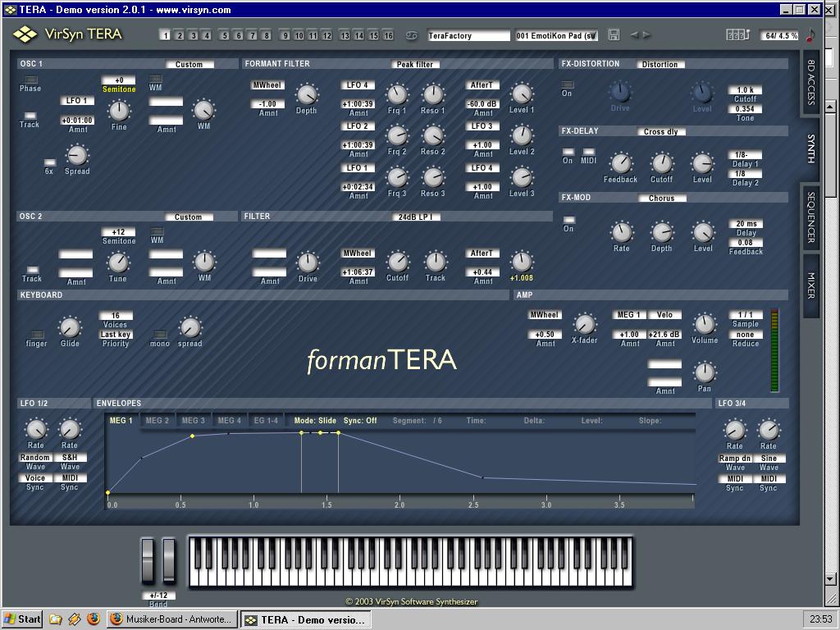
Task: Click the X-fader knob
Action: pos(584,324)
